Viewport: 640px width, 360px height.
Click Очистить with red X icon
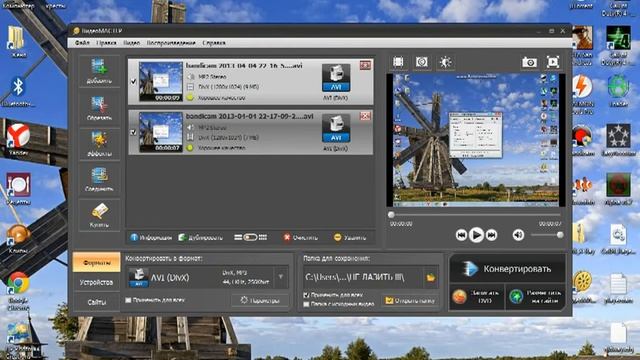[x=300, y=238]
